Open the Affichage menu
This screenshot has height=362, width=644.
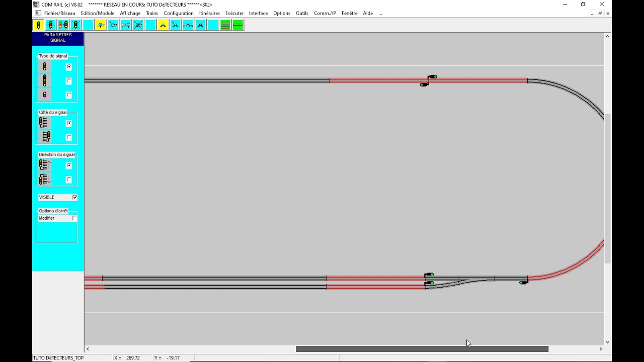130,13
